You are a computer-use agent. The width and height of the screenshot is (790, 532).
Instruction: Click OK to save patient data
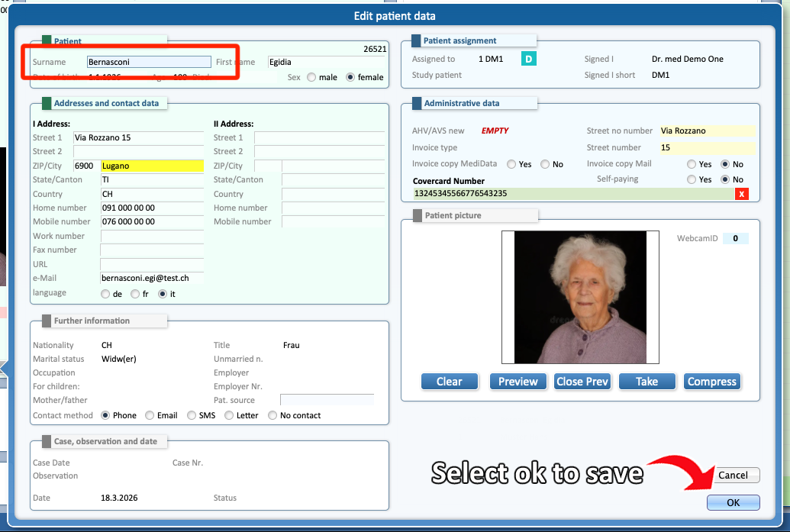tap(733, 502)
